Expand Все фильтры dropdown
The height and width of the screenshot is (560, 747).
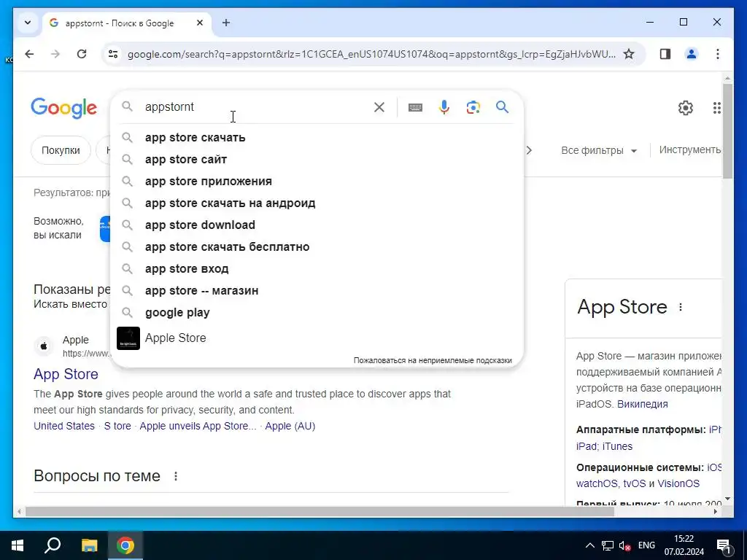click(x=599, y=150)
